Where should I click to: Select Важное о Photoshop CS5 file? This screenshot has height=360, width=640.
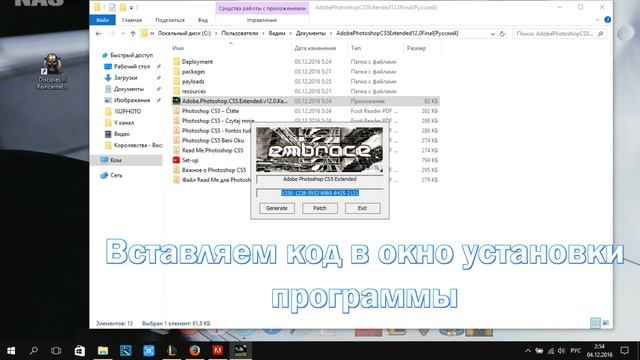(x=213, y=170)
